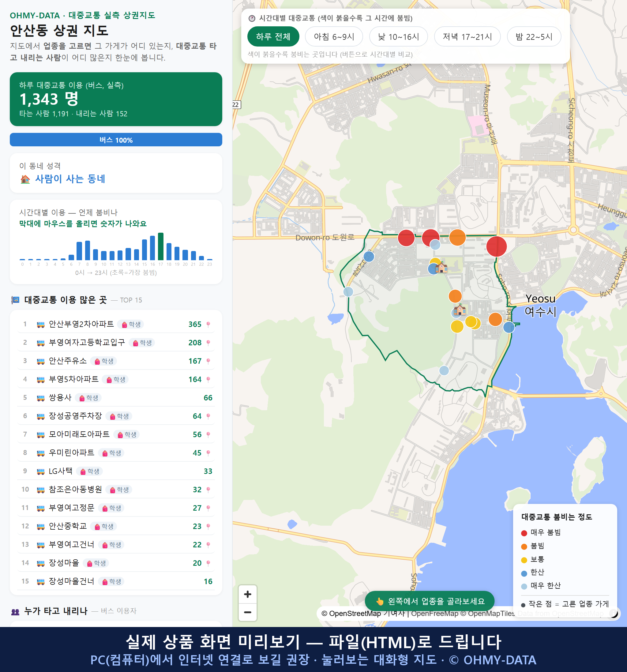Click pin icon on 우미린아파트 row
The width and height of the screenshot is (627, 672).
point(208,453)
